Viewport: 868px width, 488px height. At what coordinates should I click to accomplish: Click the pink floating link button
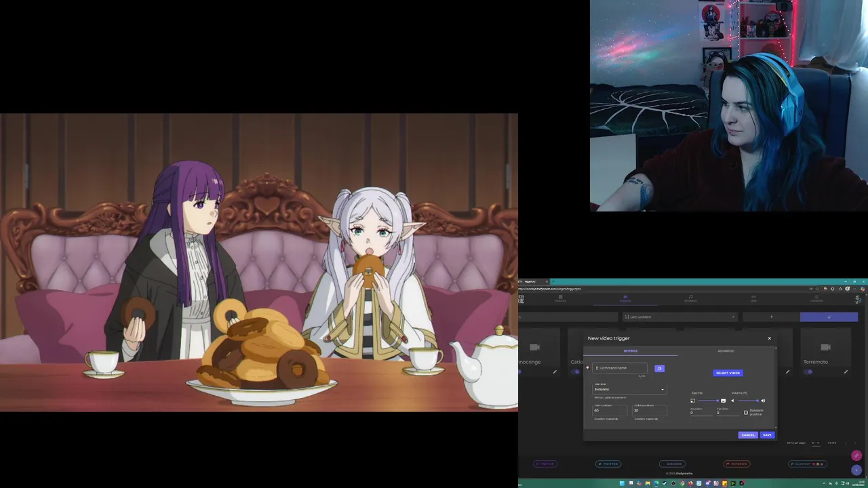pos(856,455)
